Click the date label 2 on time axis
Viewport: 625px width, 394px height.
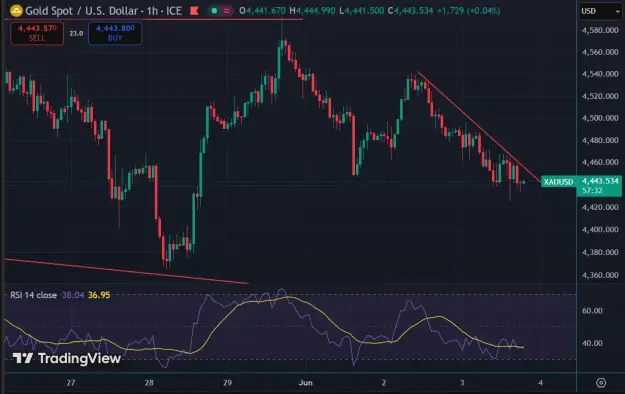(384, 383)
